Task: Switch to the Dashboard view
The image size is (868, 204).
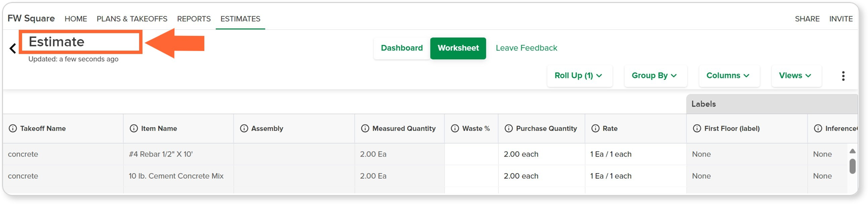Action: tap(402, 48)
